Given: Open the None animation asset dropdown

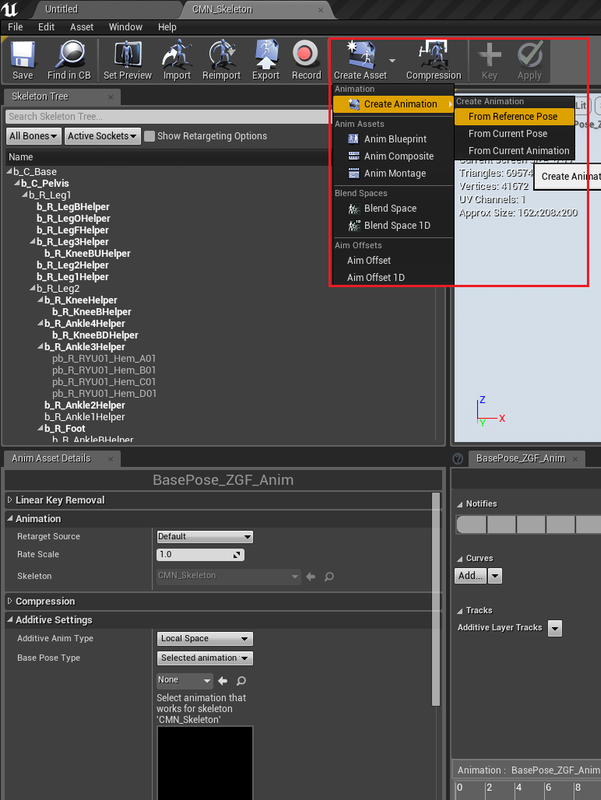Looking at the screenshot, I should pos(184,680).
